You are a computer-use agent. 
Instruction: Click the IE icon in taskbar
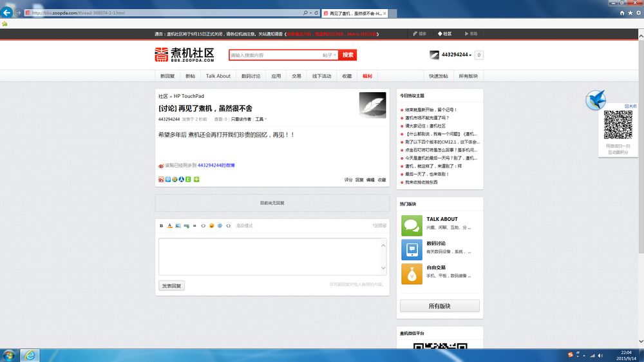point(30,356)
